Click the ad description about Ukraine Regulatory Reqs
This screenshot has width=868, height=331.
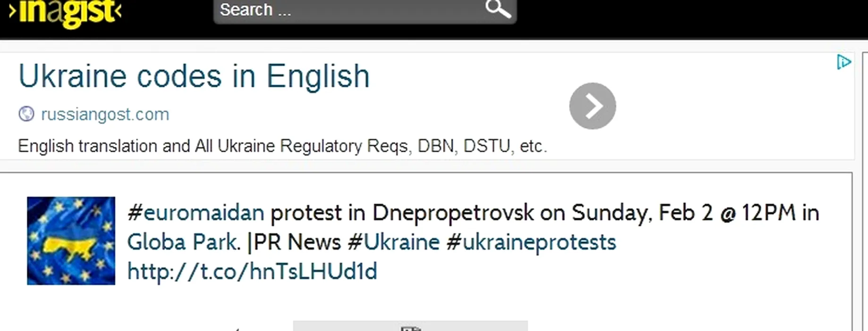282,146
